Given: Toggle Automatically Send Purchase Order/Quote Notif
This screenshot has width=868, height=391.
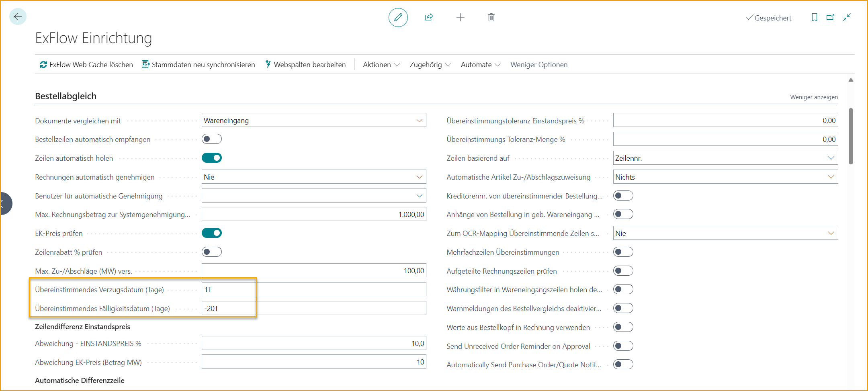Looking at the screenshot, I should 623,364.
